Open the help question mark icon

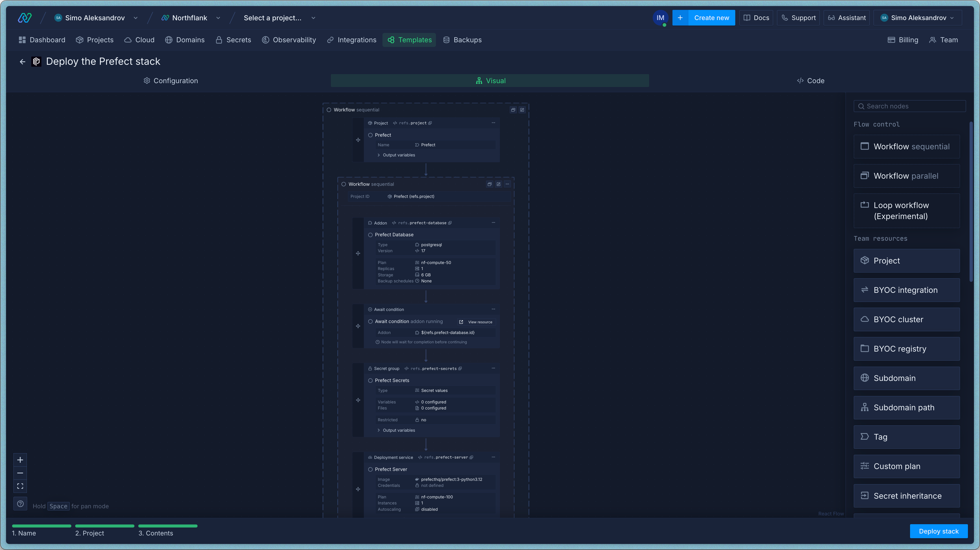coord(20,504)
